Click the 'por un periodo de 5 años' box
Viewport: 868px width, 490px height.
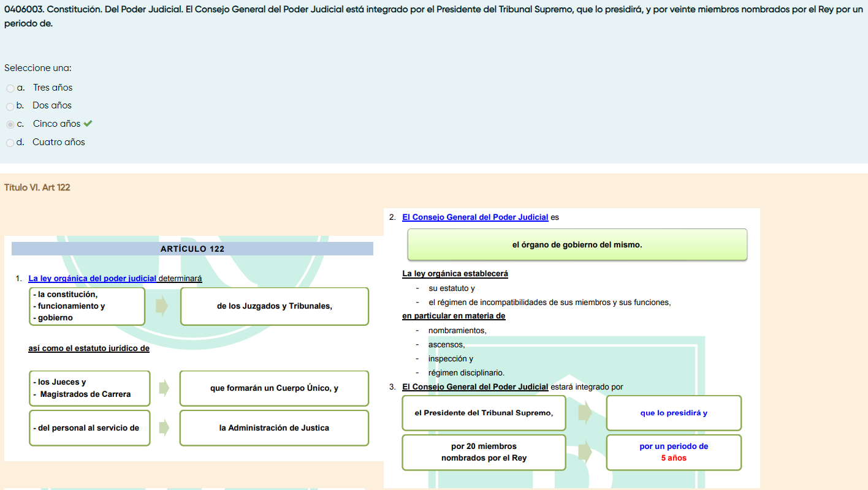[674, 453]
